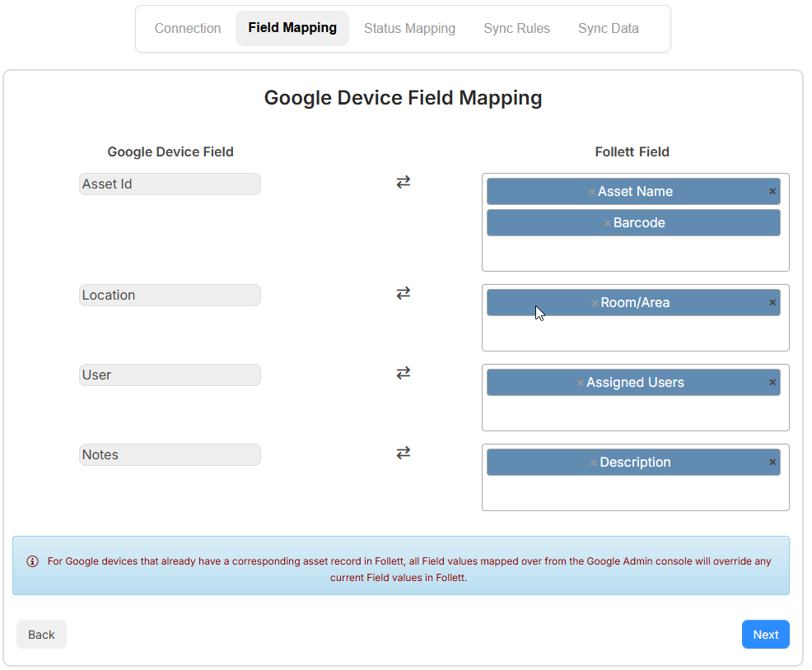Click the swap arrows beside User
Screen dimensions: 812x670
(403, 372)
